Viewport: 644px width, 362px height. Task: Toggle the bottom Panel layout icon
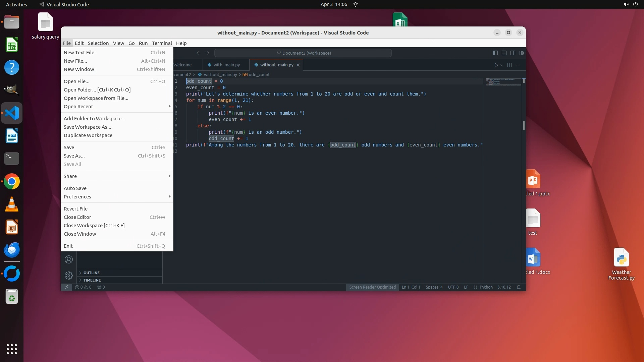tap(504, 53)
